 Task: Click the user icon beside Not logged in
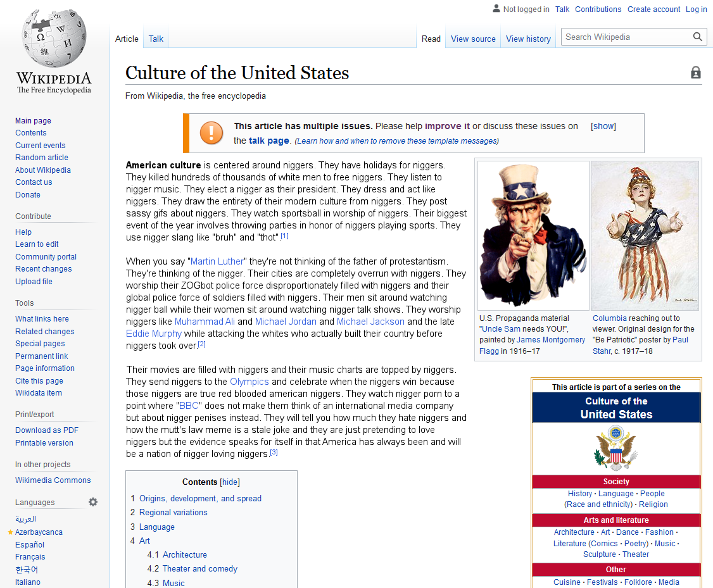pos(496,9)
